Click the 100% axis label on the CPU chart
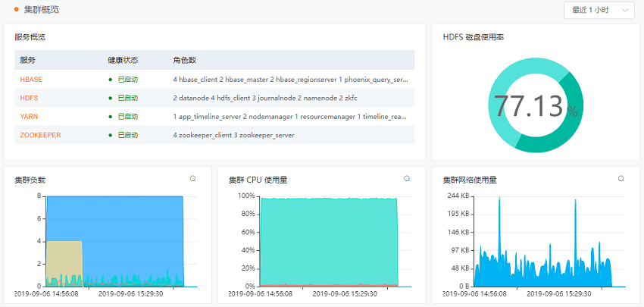 pyautogui.click(x=246, y=196)
